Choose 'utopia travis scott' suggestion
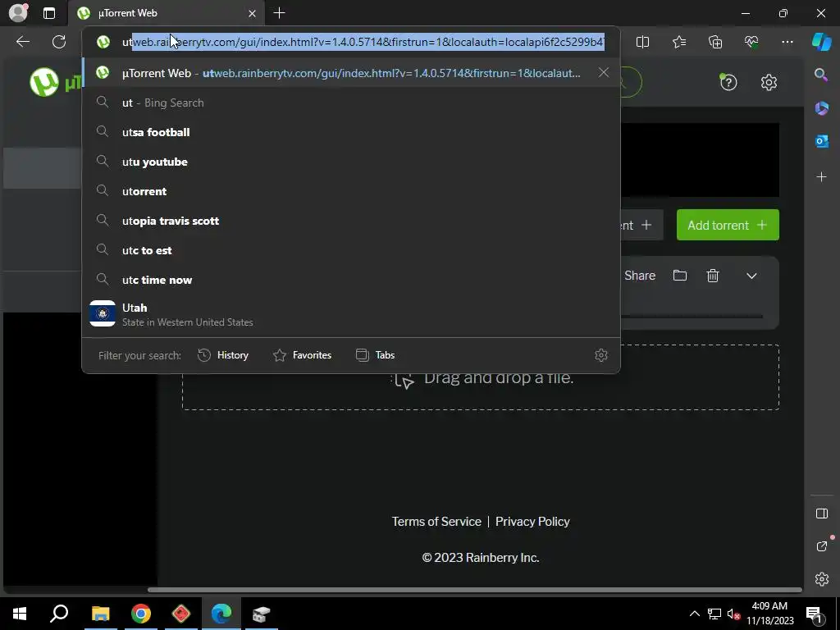This screenshot has height=630, width=840. pyautogui.click(x=351, y=220)
